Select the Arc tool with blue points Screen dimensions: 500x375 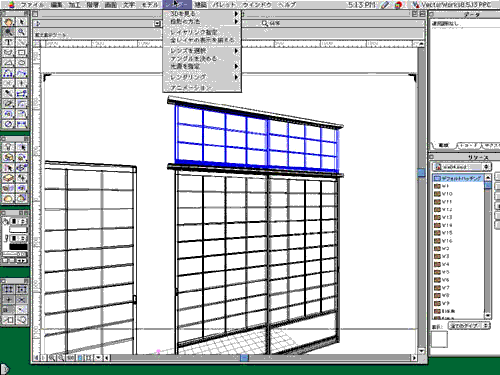[x=8, y=73]
